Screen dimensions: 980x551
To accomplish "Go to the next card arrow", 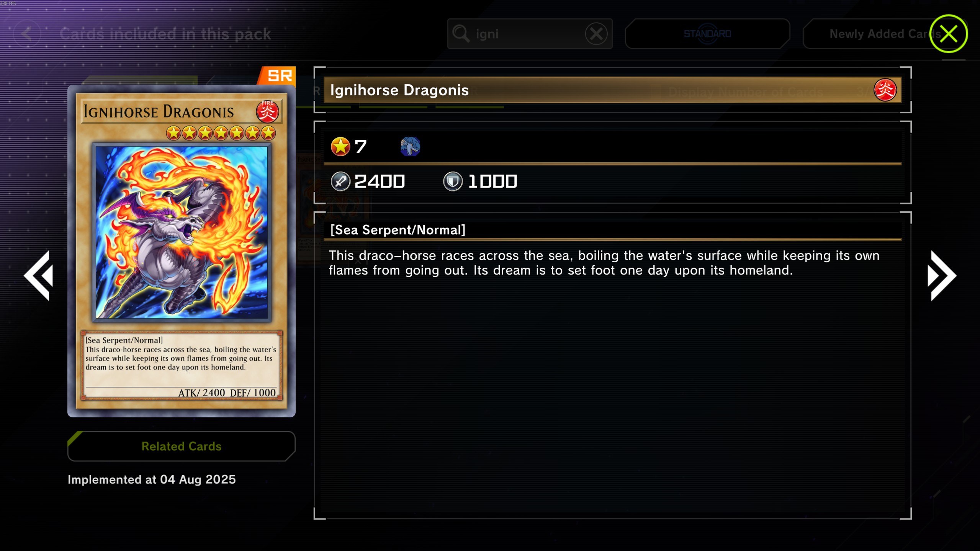I will pos(942,276).
